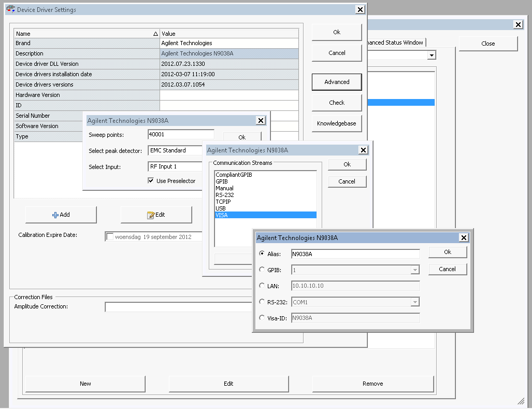The width and height of the screenshot is (532, 409).
Task: Sort the table by the Name column
Action: coord(87,34)
